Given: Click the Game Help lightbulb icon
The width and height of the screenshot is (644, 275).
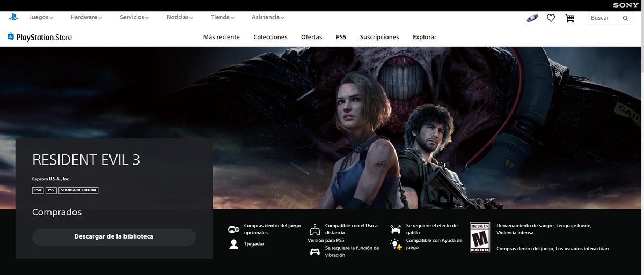Looking at the screenshot, I should click(396, 244).
